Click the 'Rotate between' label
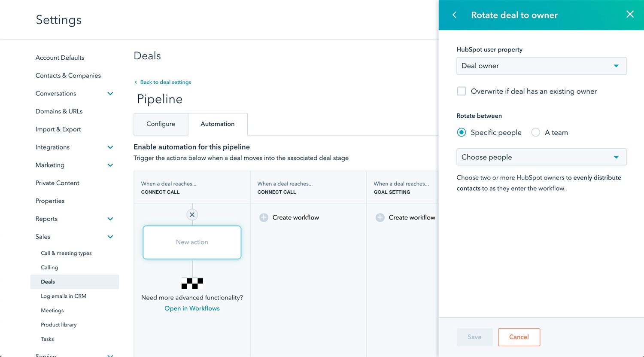644x357 pixels. pyautogui.click(x=479, y=116)
